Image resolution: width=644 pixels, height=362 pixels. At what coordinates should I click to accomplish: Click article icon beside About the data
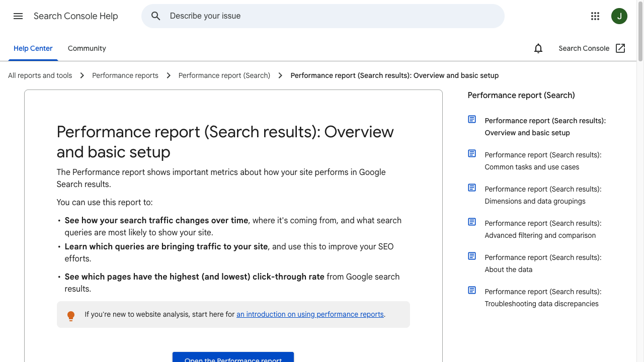point(472,256)
